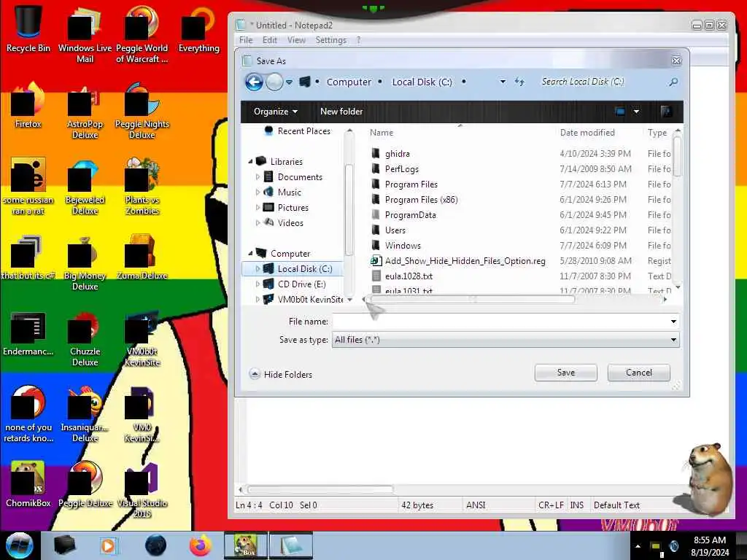This screenshot has height=560, width=747.
Task: Click the refresh icon beside address bar
Action: 519,82
